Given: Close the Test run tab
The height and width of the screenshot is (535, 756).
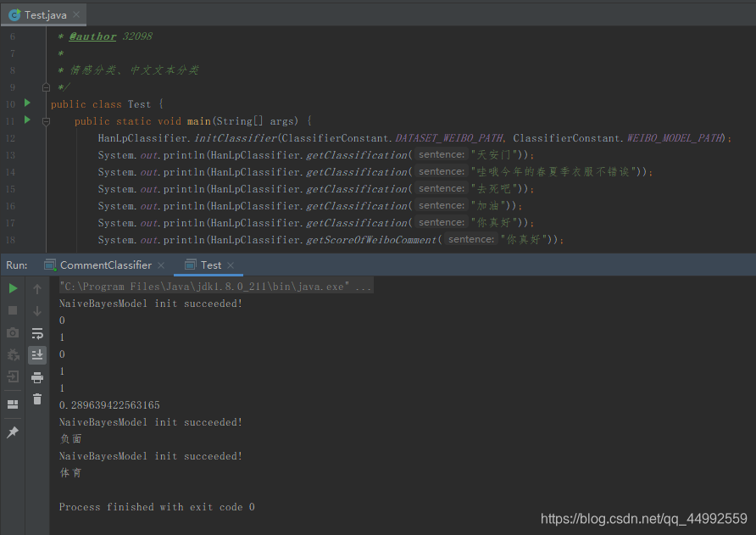Looking at the screenshot, I should 231,265.
